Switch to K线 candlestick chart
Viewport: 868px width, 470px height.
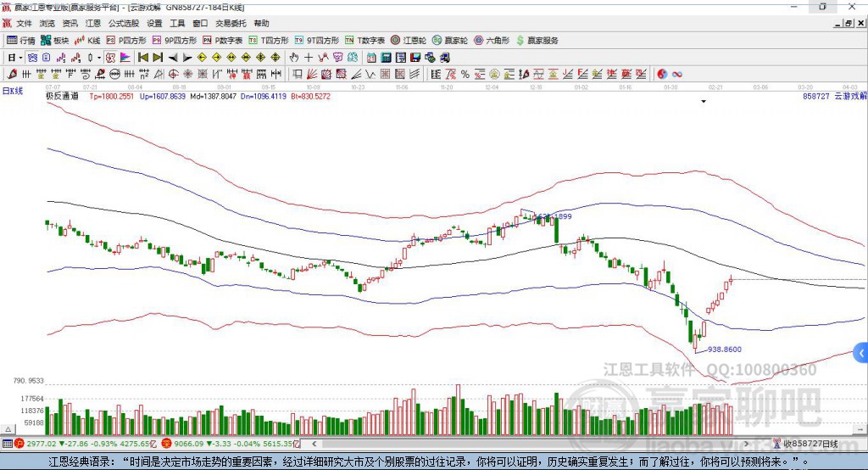[x=87, y=41]
